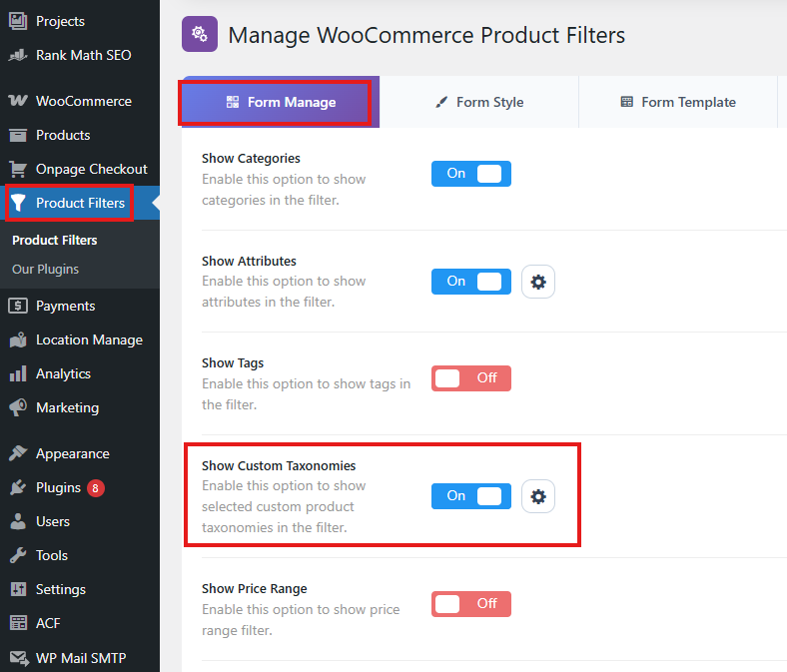The width and height of the screenshot is (787, 672).
Task: Select the Product Filters menu item
Action: click(x=80, y=203)
